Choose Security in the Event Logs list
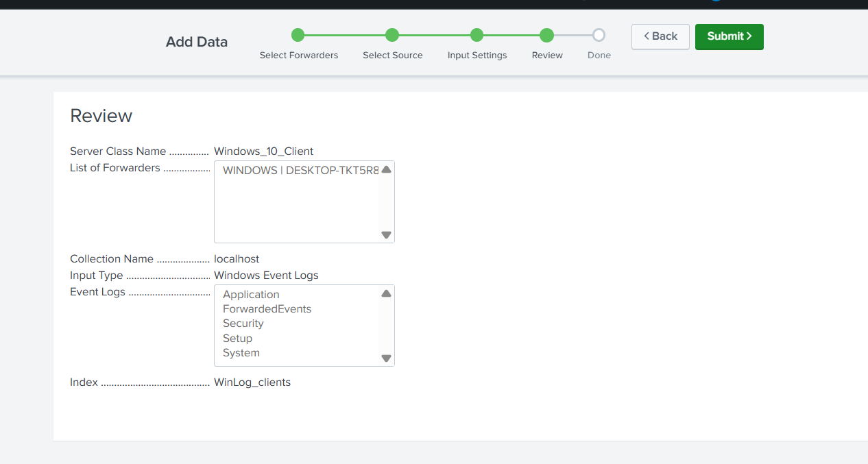This screenshot has width=868, height=464. (243, 323)
